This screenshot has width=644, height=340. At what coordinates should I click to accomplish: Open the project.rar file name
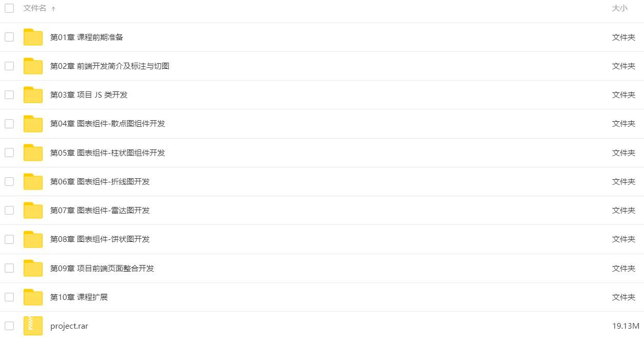click(x=69, y=326)
